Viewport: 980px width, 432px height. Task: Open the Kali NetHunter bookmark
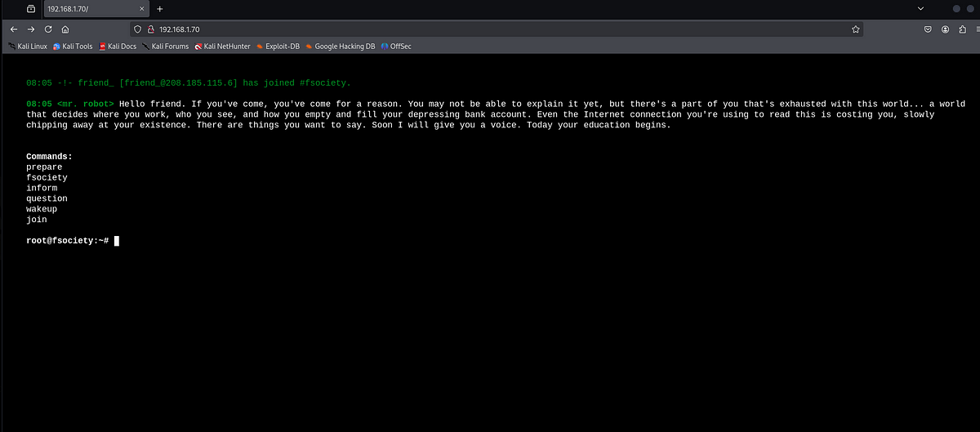pos(223,47)
